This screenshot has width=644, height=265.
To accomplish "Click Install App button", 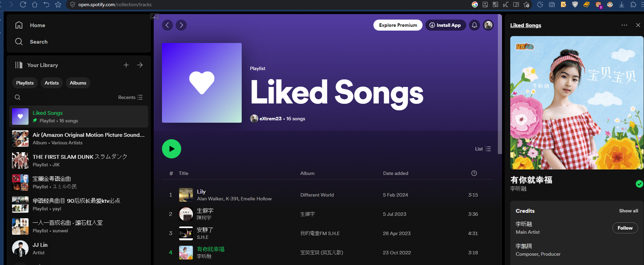I will [446, 25].
